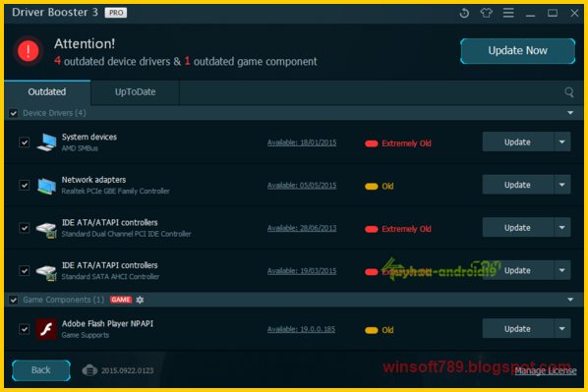588x392 pixels.
Task: Click yellow Old indicator for Realtek controller
Action: click(372, 187)
